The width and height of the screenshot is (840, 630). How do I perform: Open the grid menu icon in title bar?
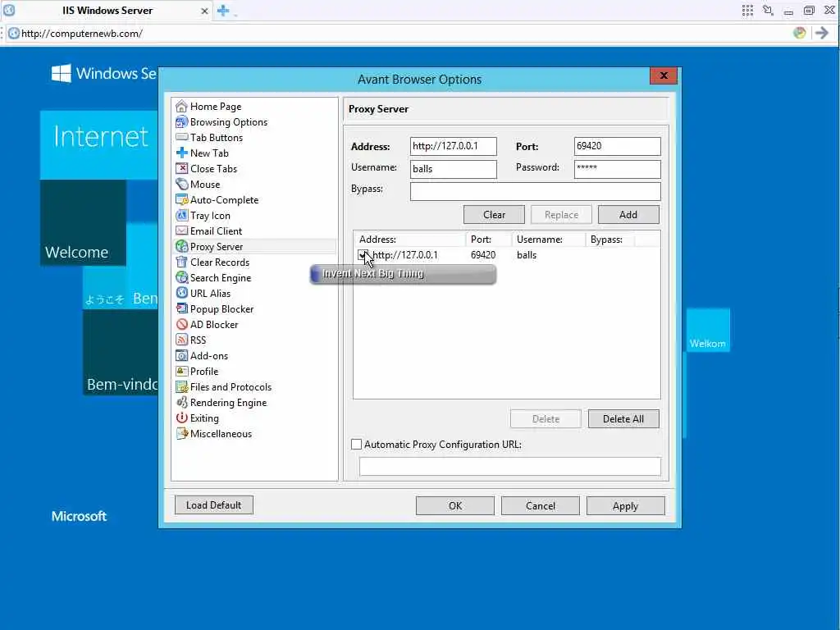[x=747, y=10]
